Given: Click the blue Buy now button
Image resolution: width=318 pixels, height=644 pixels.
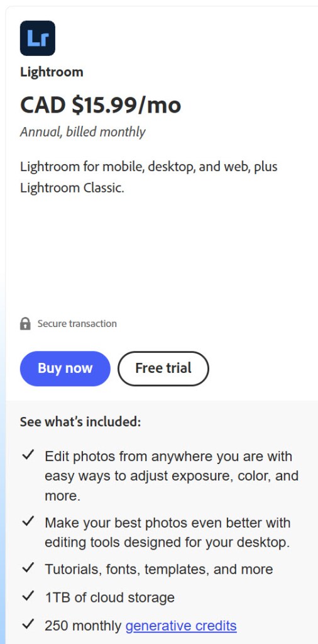Looking at the screenshot, I should point(65,369).
